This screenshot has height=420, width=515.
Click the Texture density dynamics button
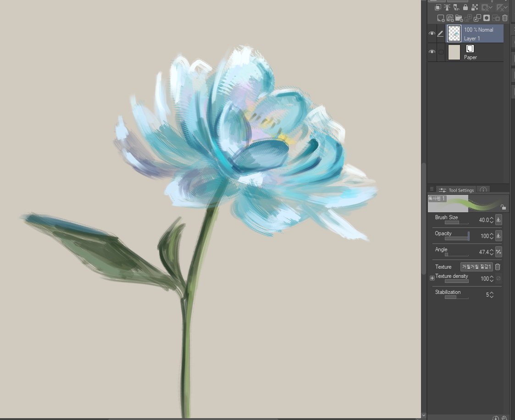498,278
